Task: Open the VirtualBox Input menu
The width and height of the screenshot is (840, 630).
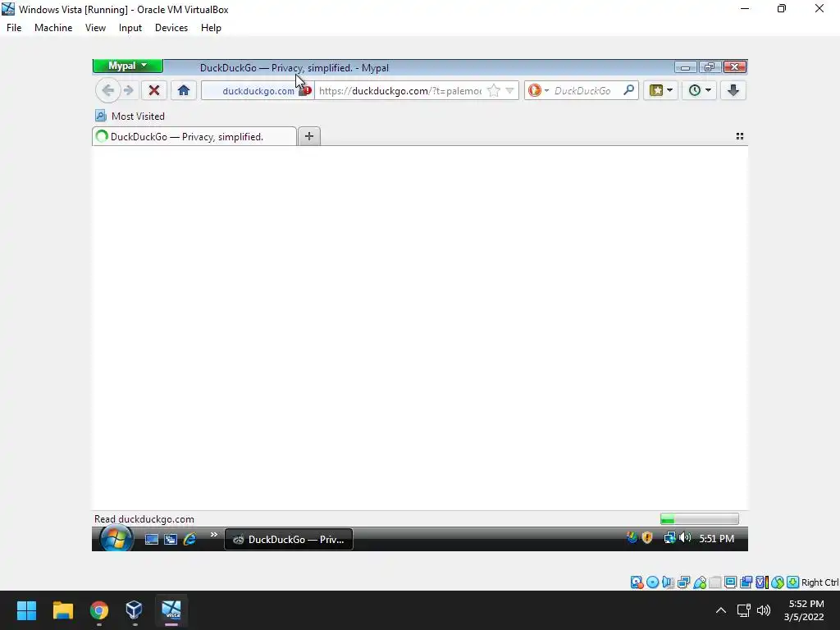Action: (130, 28)
